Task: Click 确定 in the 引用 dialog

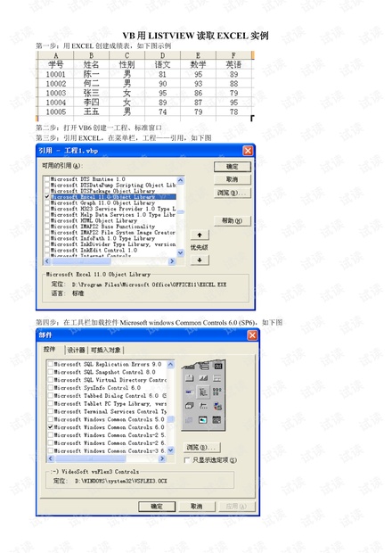Action: coord(233,167)
